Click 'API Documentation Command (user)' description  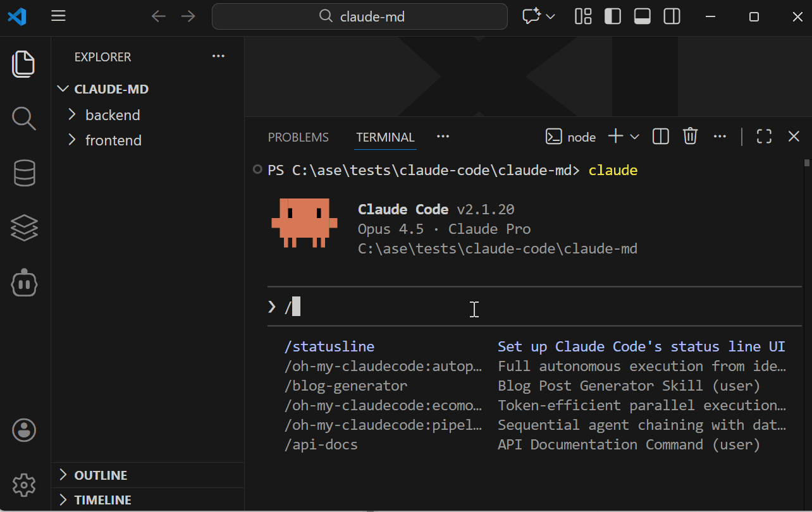tap(629, 444)
